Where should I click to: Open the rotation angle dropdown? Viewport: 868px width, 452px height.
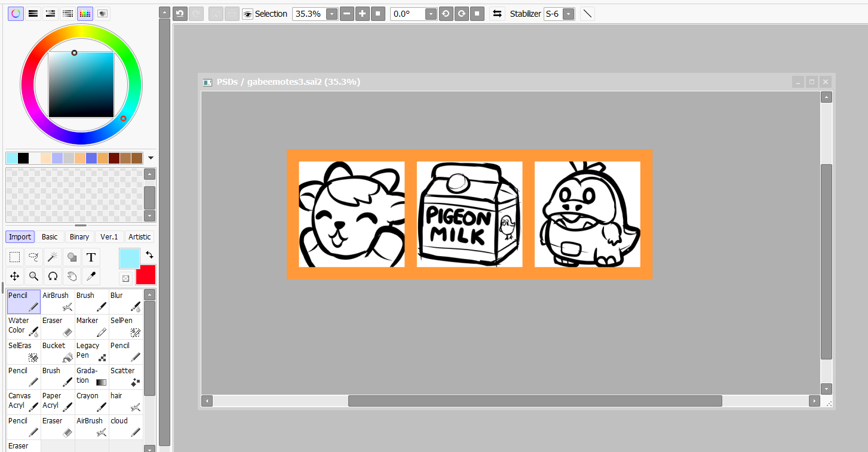point(430,14)
